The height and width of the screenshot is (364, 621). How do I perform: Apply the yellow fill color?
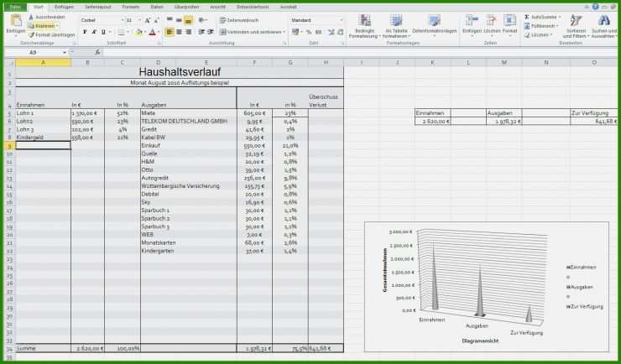click(x=138, y=32)
